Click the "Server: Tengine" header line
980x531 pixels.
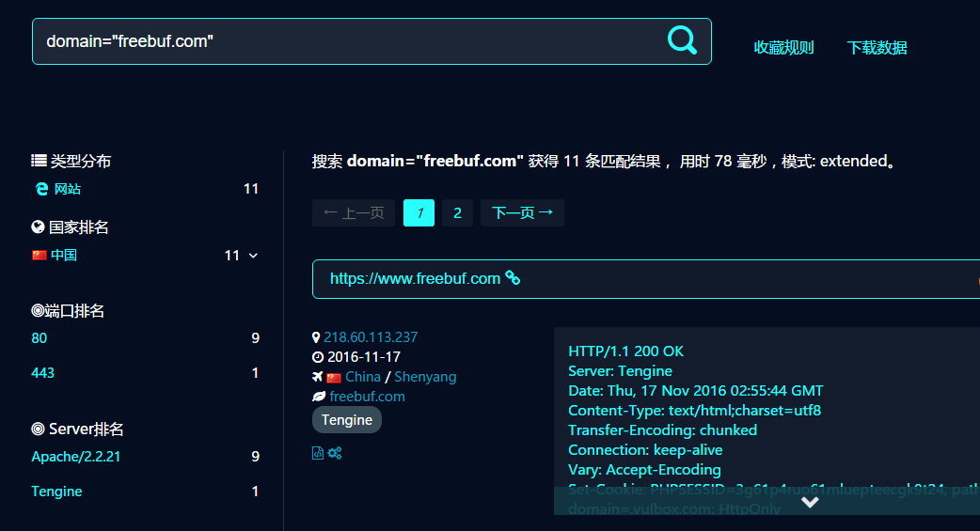point(620,371)
